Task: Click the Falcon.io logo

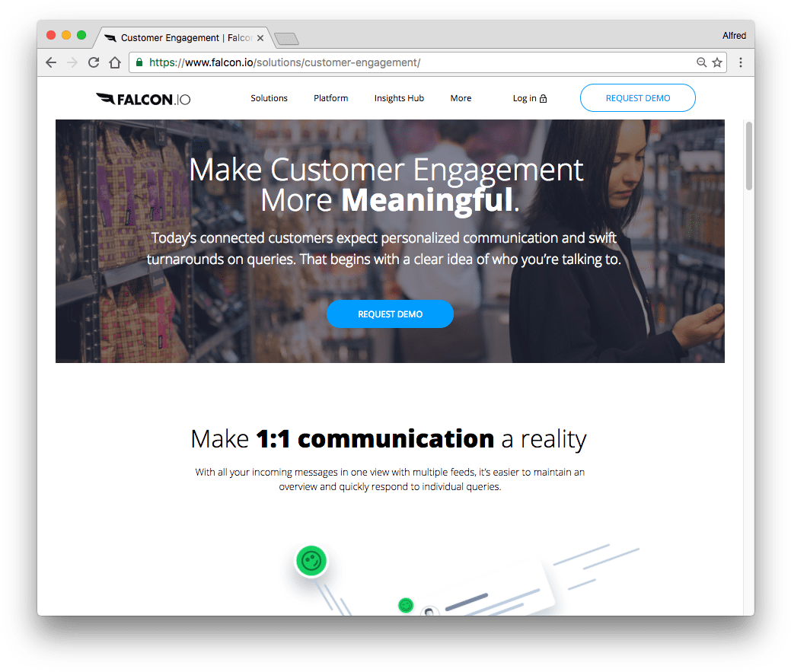Action: (143, 99)
